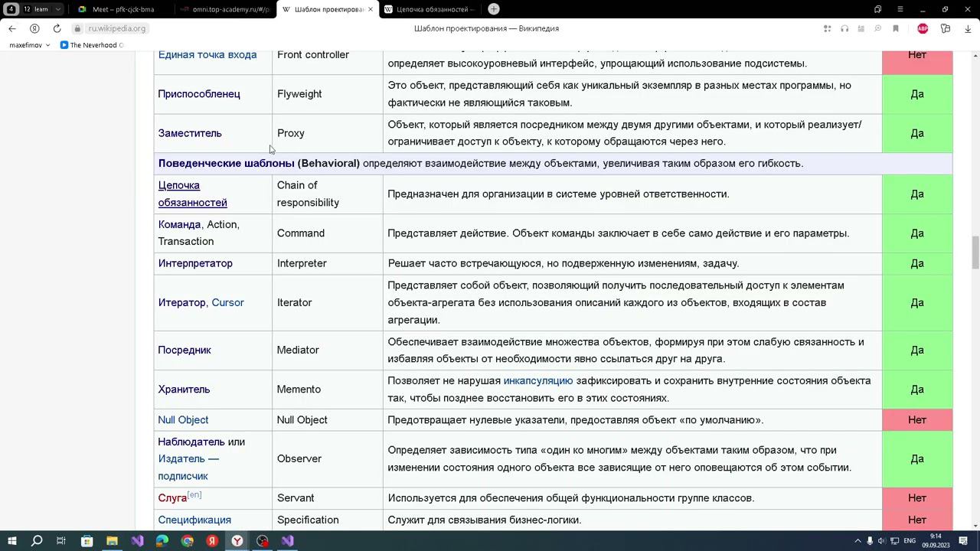Click the page translate icon
980x551 pixels.
pyautogui.click(x=861, y=28)
